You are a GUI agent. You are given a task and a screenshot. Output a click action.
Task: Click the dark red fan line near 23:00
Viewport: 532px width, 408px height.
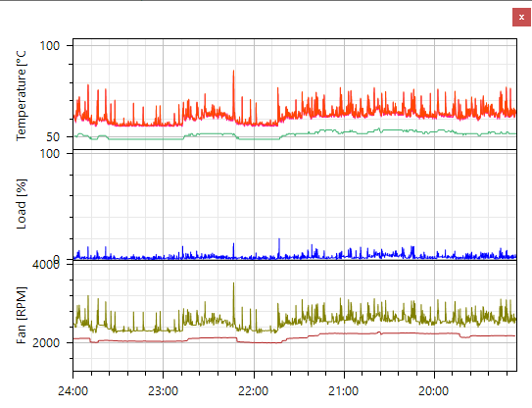pyautogui.click(x=163, y=341)
